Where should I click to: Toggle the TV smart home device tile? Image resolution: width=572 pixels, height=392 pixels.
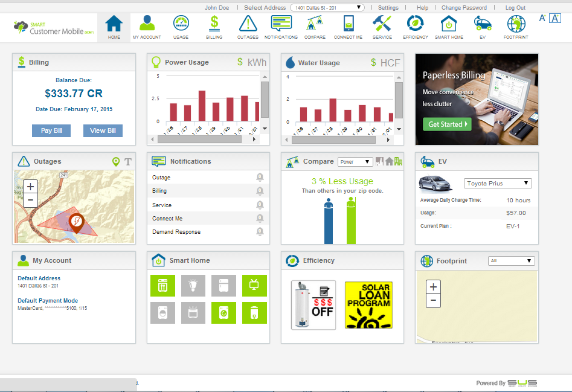[x=254, y=286]
